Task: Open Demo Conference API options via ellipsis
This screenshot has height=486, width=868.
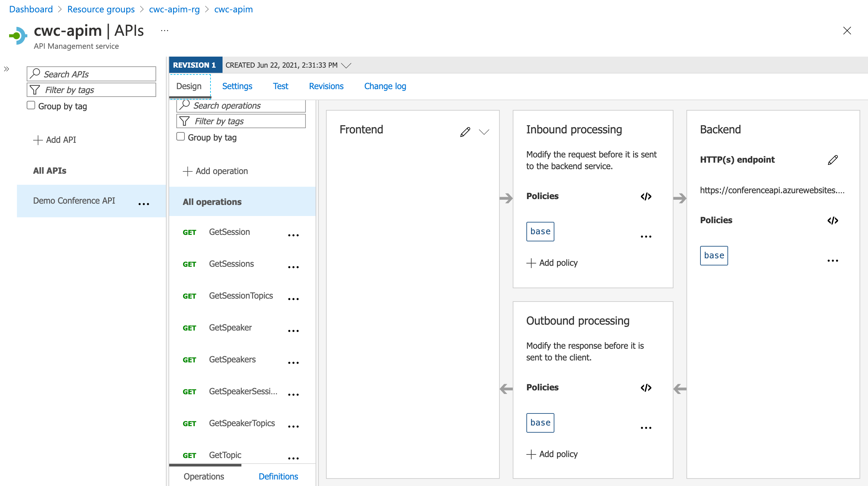Action: click(x=144, y=204)
